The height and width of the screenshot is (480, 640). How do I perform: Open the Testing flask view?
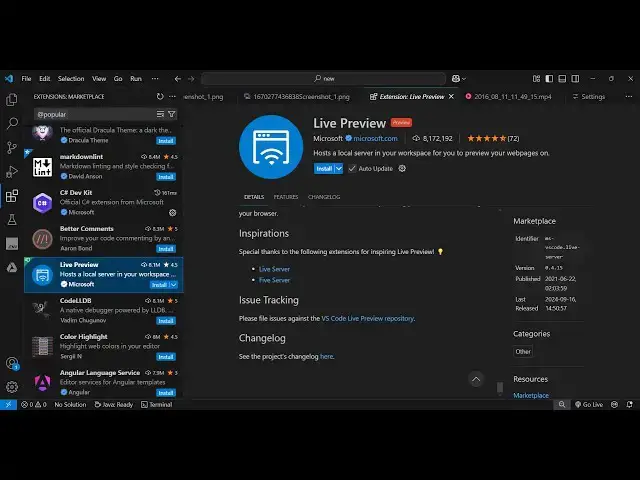(12, 220)
